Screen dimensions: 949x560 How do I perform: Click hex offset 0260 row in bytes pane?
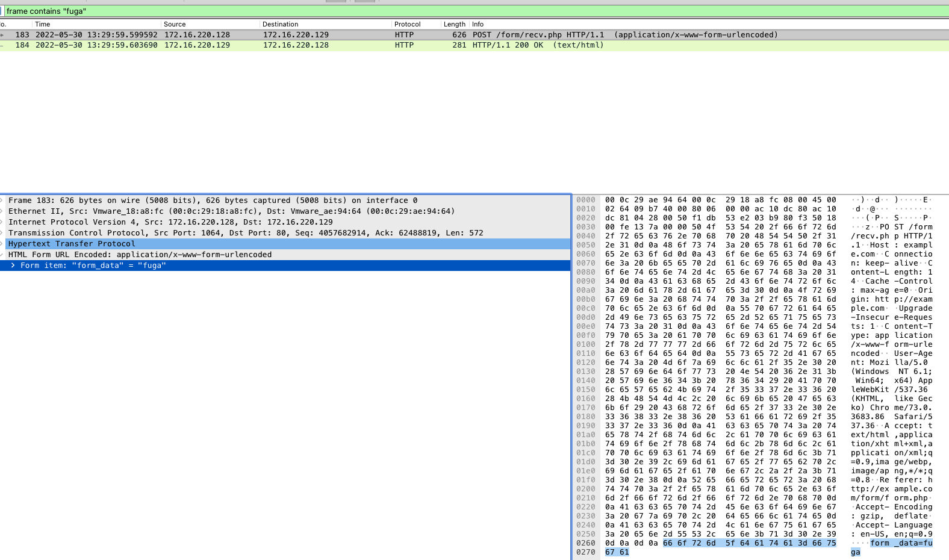[585, 543]
